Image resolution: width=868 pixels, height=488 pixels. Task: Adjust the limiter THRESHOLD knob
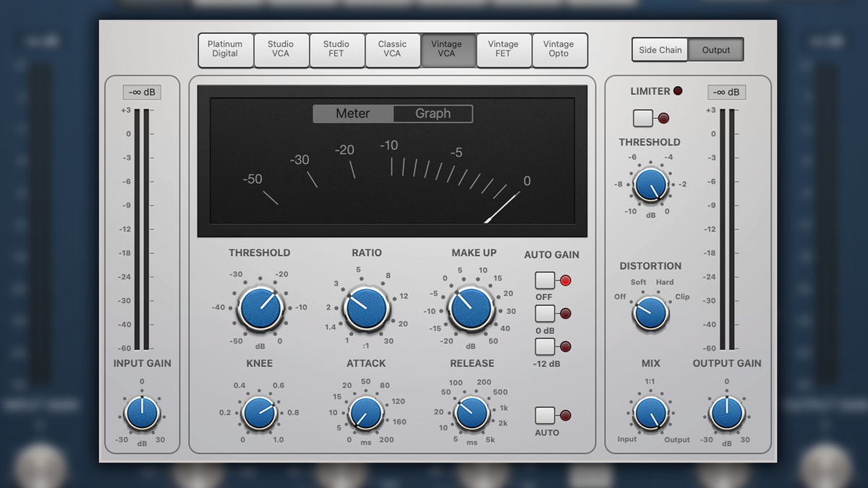[650, 184]
